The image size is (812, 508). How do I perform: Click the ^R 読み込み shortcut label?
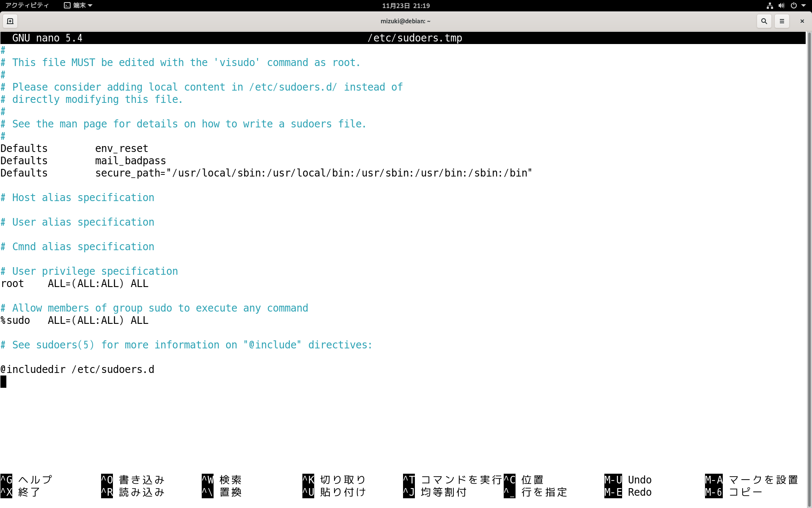(x=133, y=492)
